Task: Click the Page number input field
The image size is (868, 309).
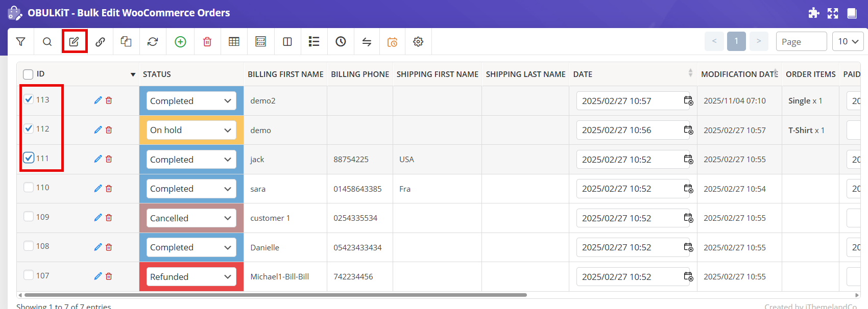Action: coord(801,42)
